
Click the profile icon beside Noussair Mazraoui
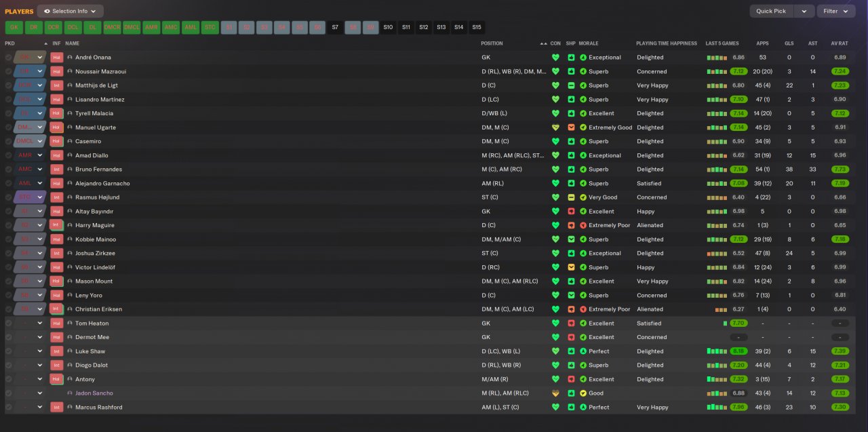[70, 71]
